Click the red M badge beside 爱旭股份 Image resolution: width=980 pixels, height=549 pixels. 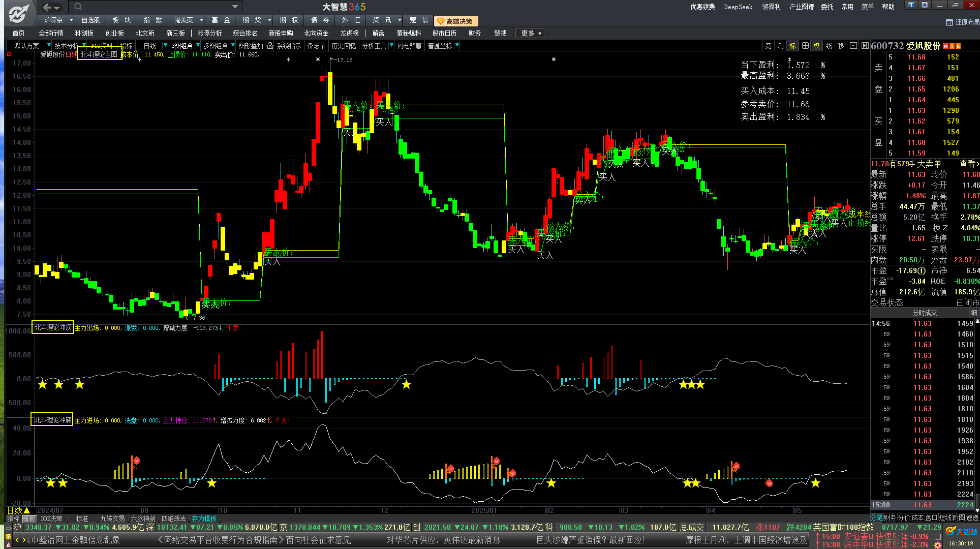945,46
